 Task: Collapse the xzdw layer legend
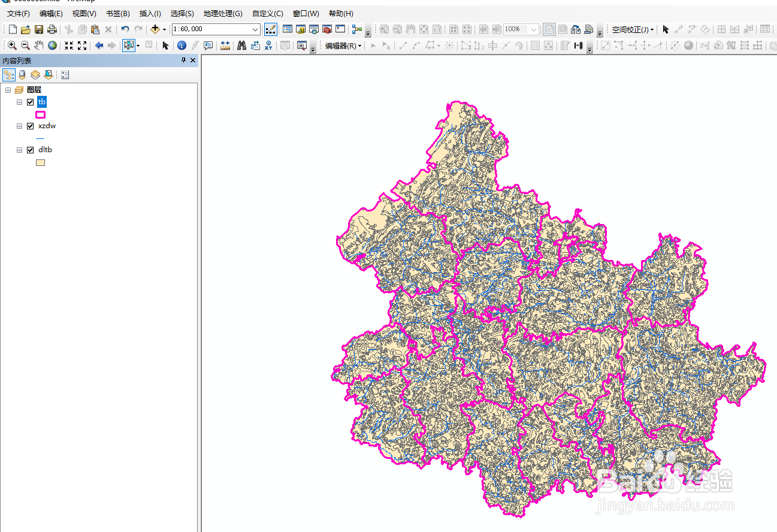tap(20, 126)
